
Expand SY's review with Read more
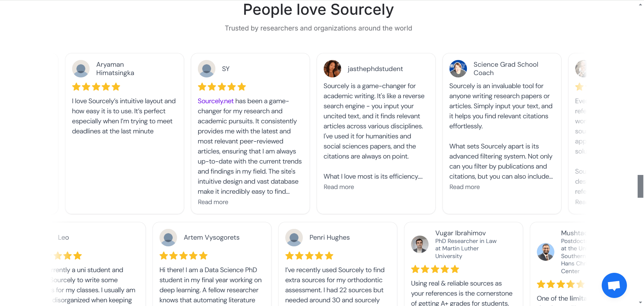[x=213, y=202]
